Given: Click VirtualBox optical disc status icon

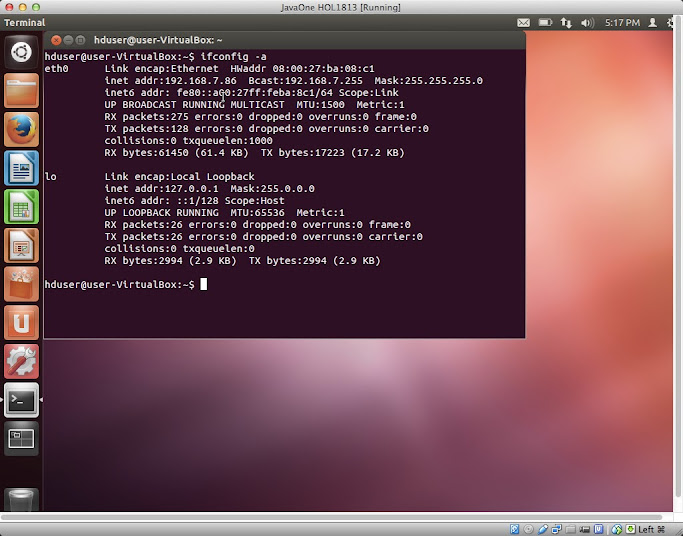Looking at the screenshot, I should (x=528, y=529).
